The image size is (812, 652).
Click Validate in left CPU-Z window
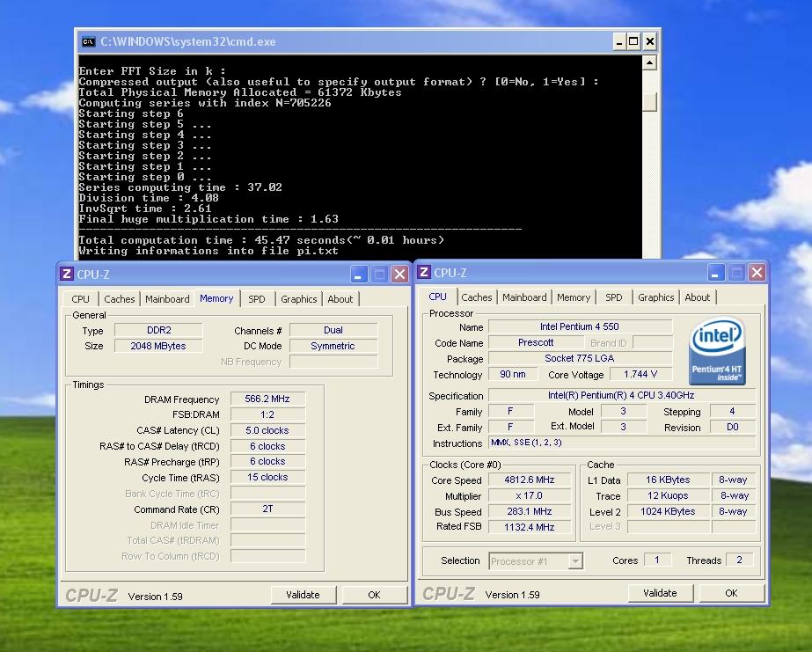point(303,595)
